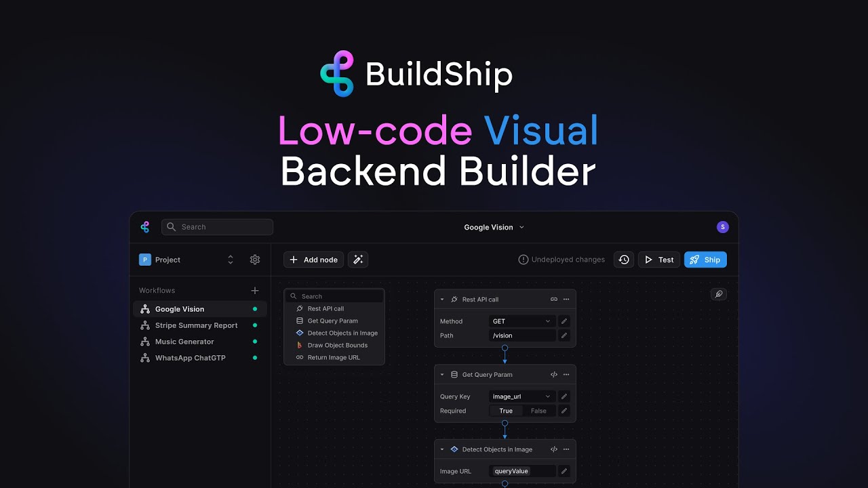Open more options on Detect Objects in Image node
The width and height of the screenshot is (868, 488).
point(566,449)
